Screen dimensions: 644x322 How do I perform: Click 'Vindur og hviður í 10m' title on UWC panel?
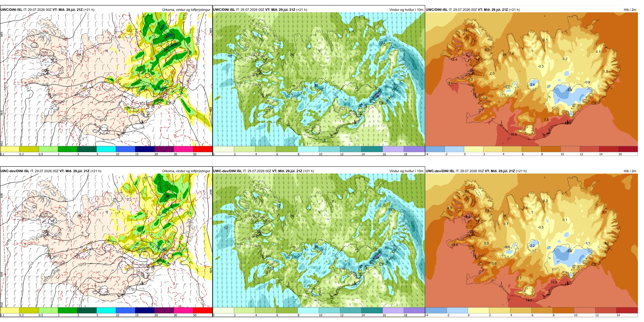click(406, 10)
